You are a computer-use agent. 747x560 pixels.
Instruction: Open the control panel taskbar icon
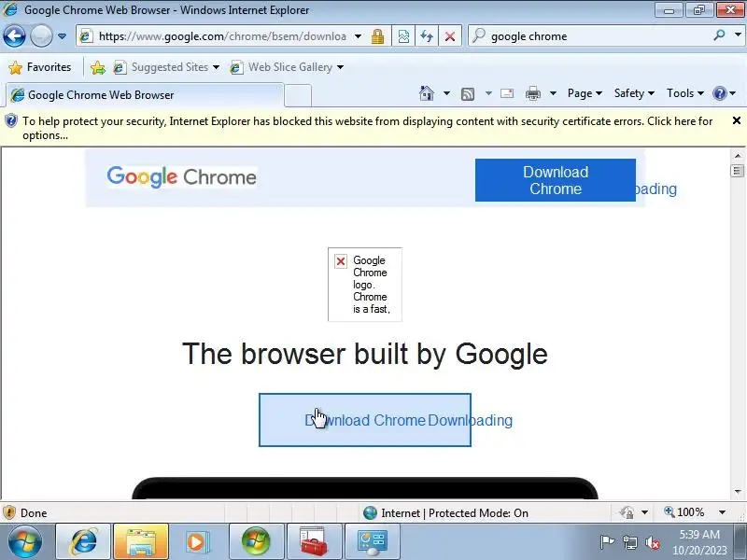tap(372, 541)
